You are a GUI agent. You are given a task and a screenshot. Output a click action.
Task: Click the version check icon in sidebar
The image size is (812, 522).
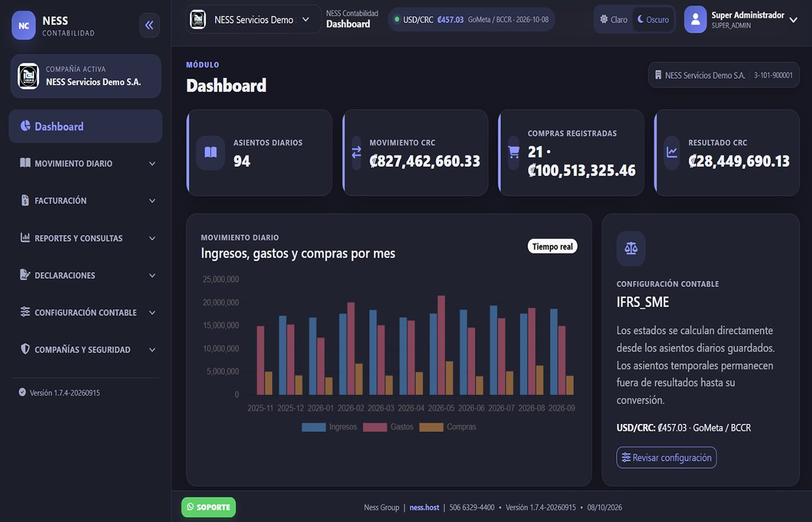tap(22, 392)
